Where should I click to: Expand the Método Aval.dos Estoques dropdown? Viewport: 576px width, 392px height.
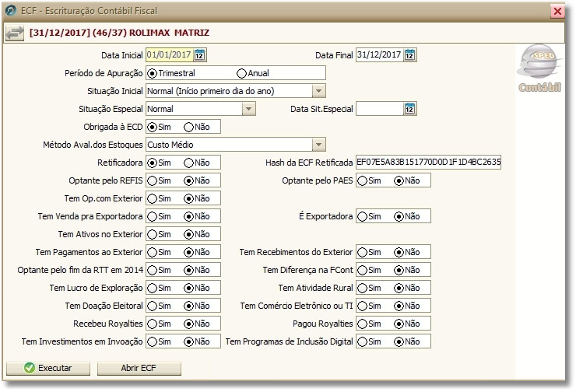tap(318, 145)
